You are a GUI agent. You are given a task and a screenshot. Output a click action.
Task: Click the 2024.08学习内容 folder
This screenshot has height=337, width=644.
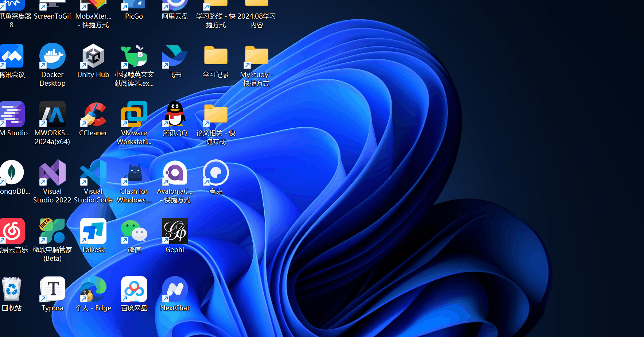(257, 4)
